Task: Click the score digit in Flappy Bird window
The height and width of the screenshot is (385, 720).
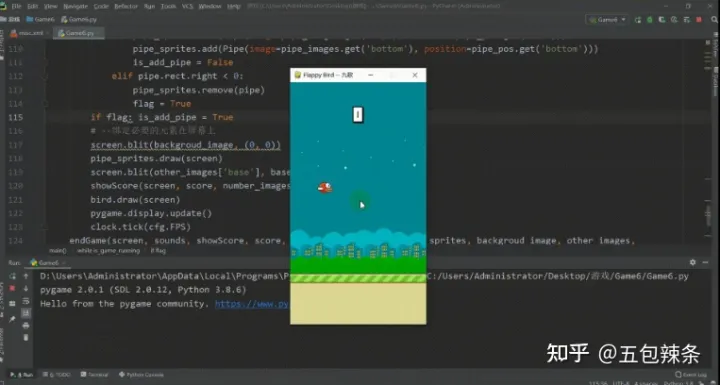Action: (x=358, y=115)
